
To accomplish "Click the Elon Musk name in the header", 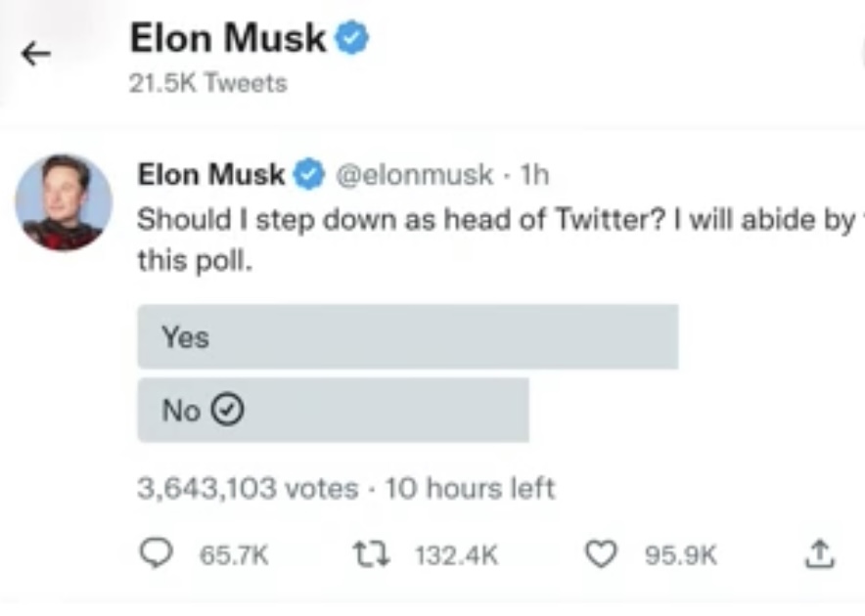I will pyautogui.click(x=227, y=39).
